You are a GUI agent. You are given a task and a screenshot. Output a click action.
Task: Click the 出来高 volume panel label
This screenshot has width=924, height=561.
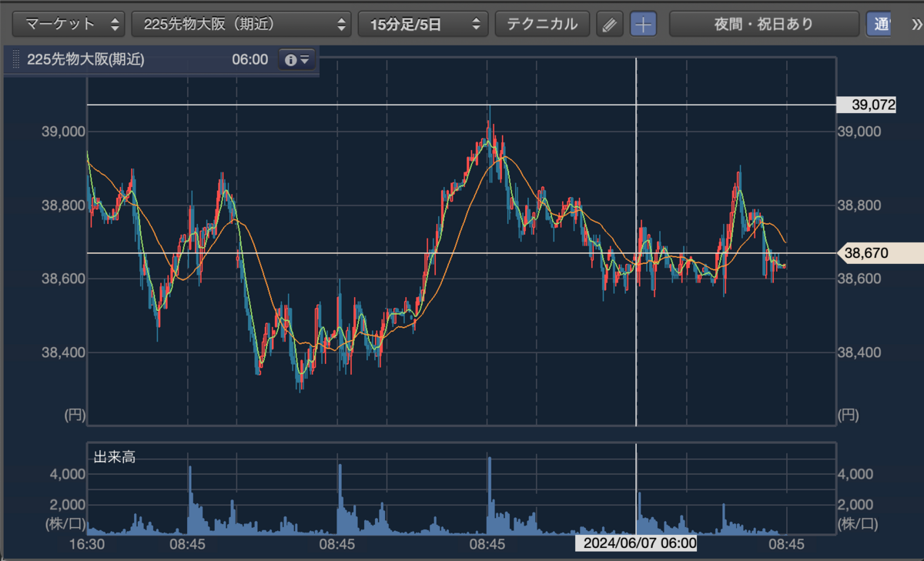(x=115, y=456)
